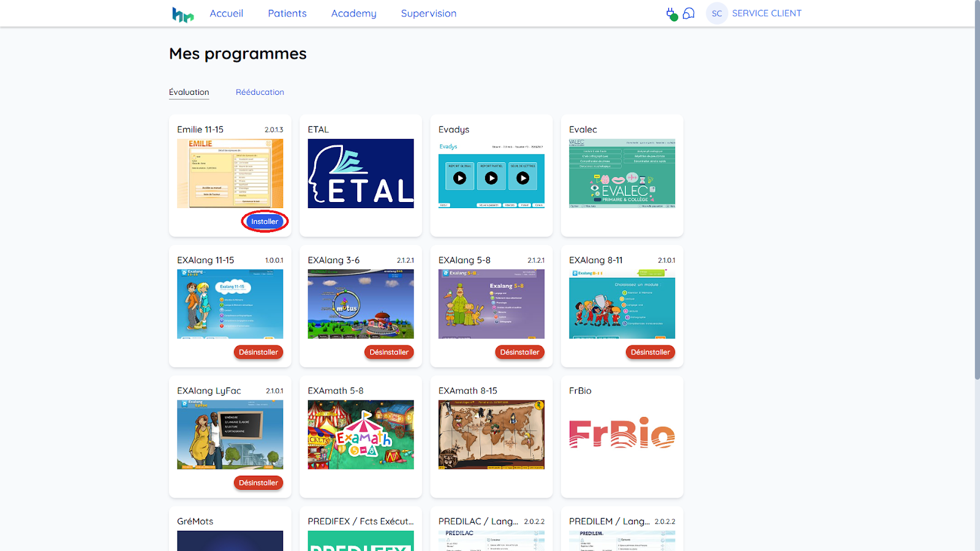Viewport: 980px width, 551px height.
Task: Open the headset support icon
Action: [689, 13]
